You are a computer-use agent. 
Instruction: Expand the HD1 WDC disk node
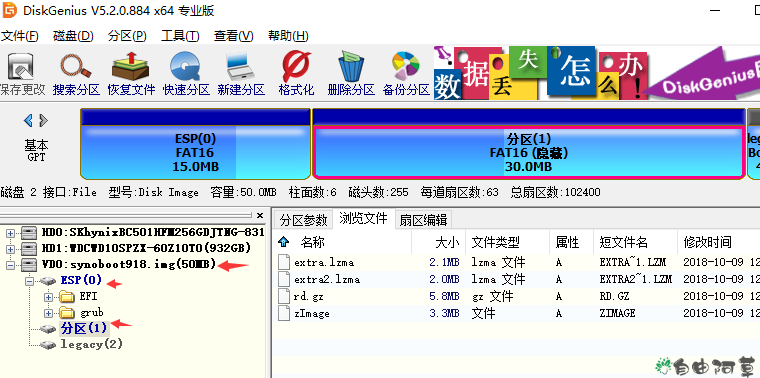(x=10, y=249)
